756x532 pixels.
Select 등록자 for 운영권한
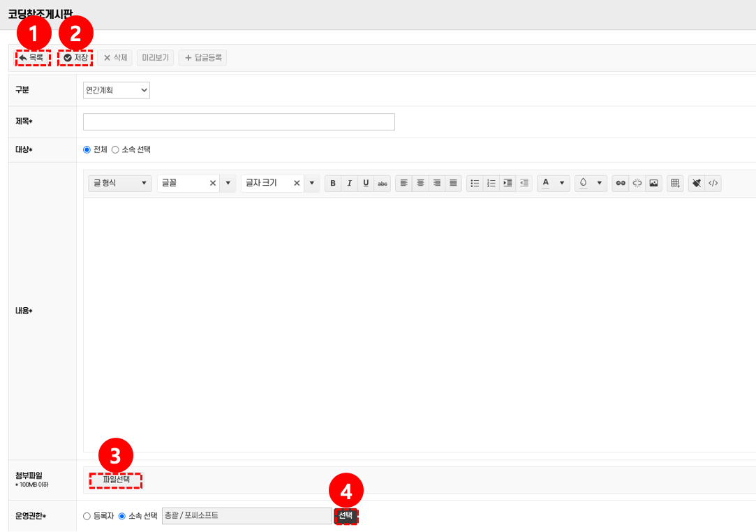tap(87, 516)
